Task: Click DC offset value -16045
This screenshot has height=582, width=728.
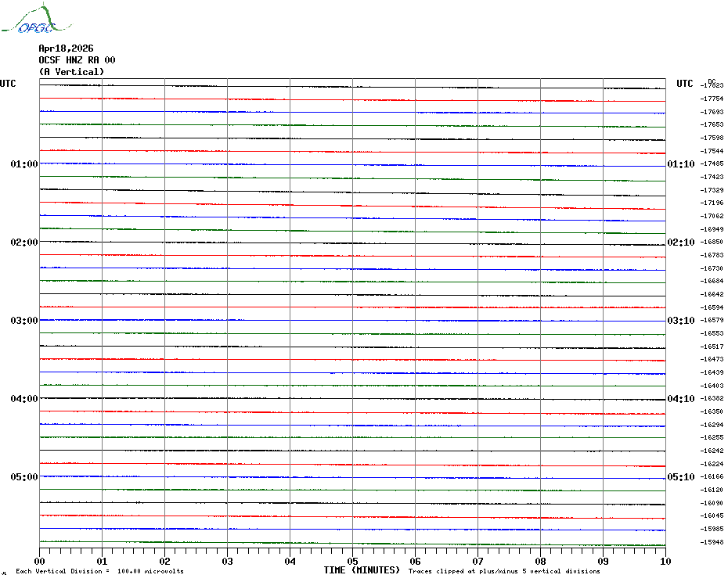Action: 712,516
